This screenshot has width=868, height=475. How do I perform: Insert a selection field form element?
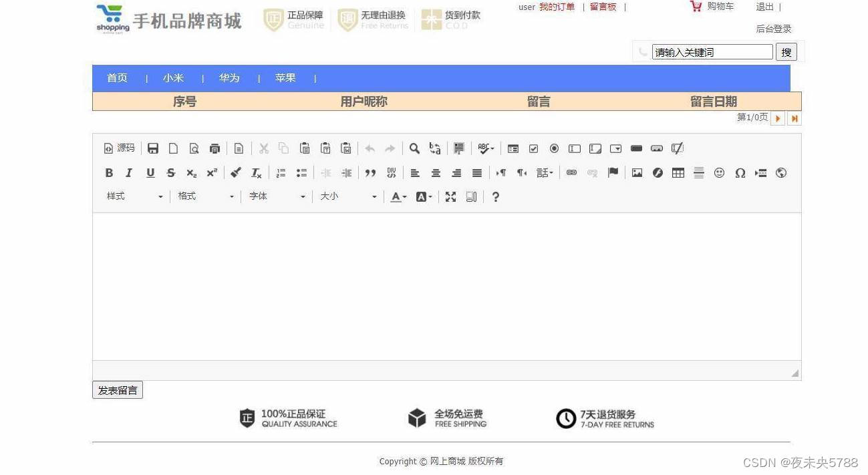point(616,148)
